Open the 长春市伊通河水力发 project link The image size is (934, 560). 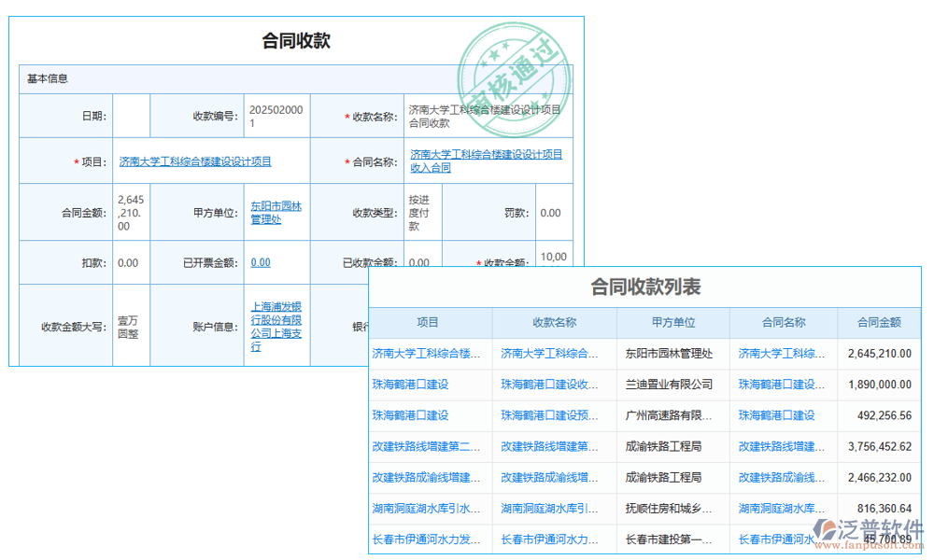tap(427, 539)
